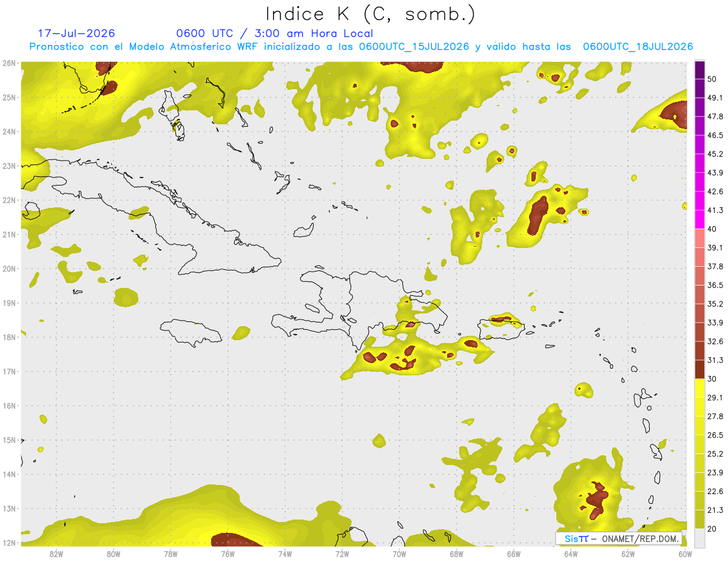Click the longitude label "62W"
The height and width of the screenshot is (562, 728).
point(628,554)
